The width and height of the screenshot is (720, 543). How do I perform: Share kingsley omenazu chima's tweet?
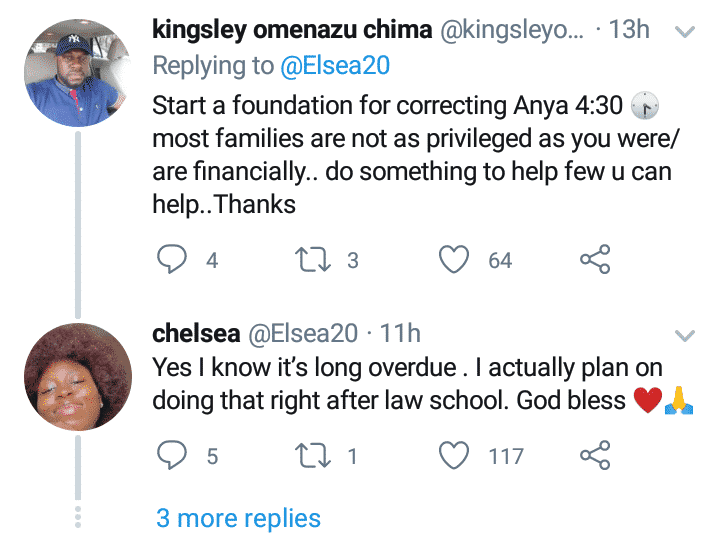pyautogui.click(x=595, y=260)
